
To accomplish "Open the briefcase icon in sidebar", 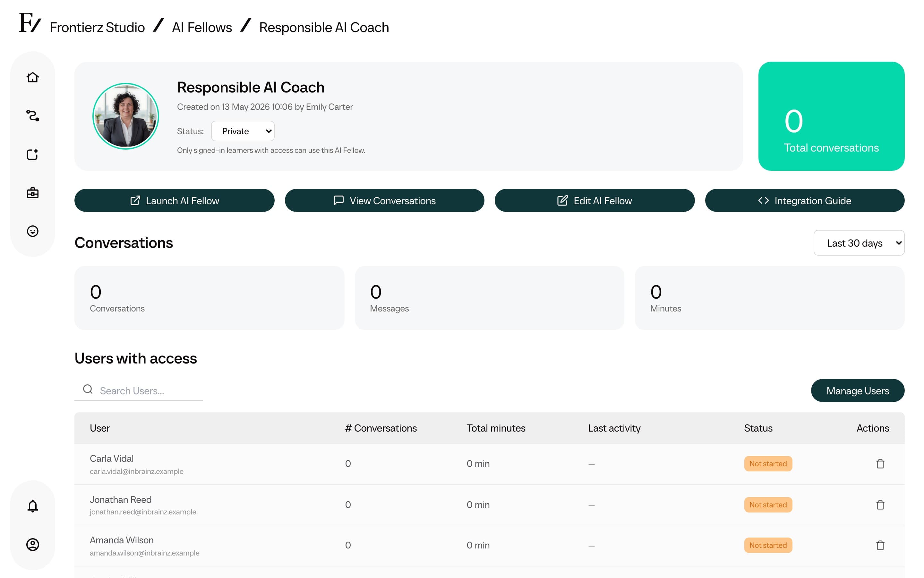I will click(x=32, y=193).
